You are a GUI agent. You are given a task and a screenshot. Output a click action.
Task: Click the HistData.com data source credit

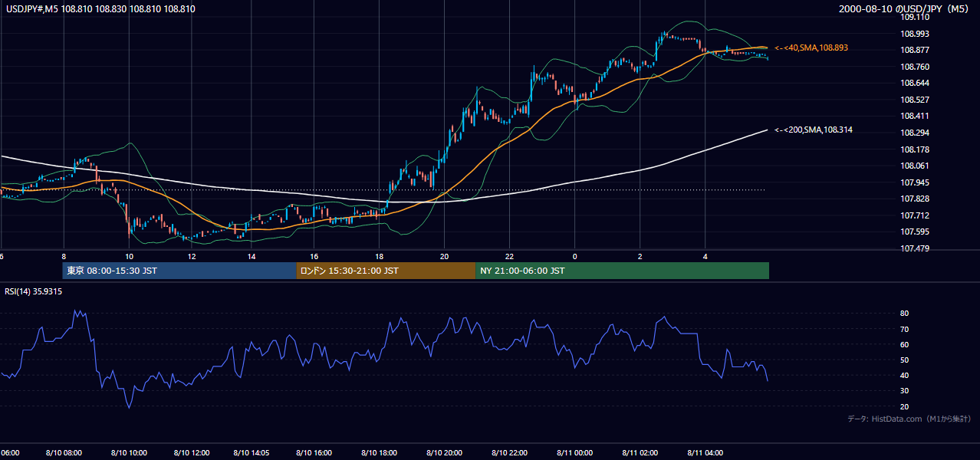coord(909,419)
